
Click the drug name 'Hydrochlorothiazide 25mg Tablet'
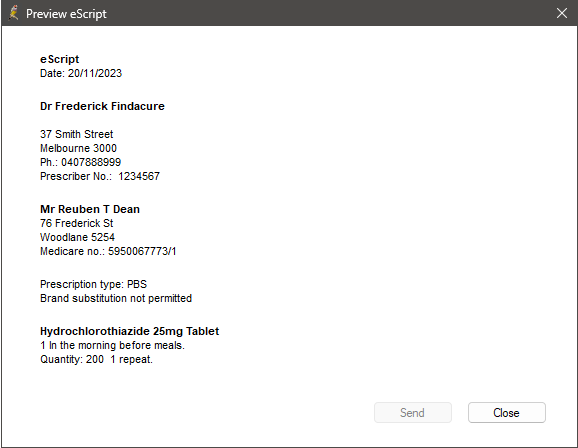click(x=129, y=331)
